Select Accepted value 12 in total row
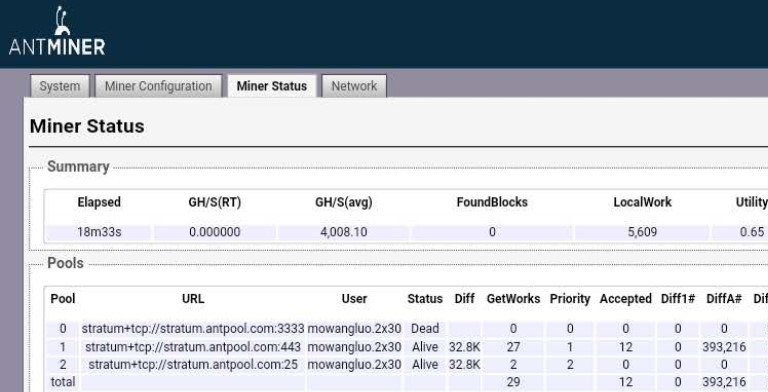Viewport: 768px width, 392px height. tap(625, 382)
